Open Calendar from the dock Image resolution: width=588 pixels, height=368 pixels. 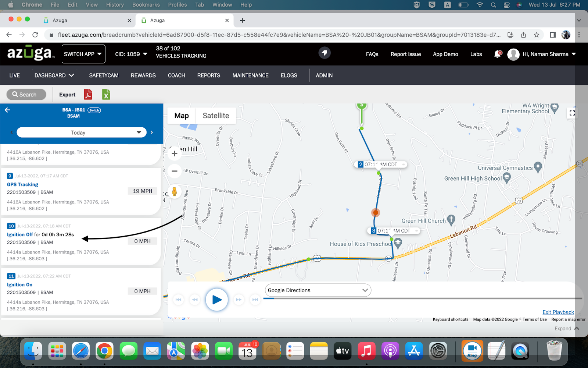click(247, 351)
